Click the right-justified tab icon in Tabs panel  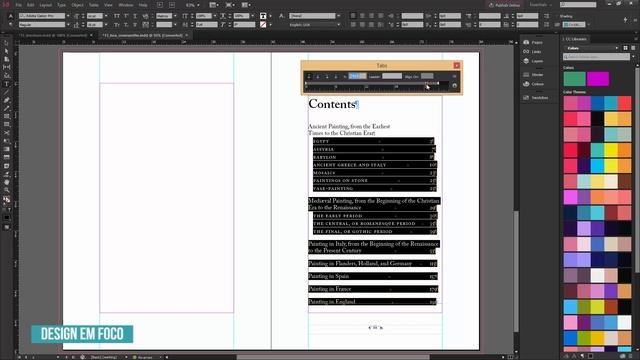327,76
